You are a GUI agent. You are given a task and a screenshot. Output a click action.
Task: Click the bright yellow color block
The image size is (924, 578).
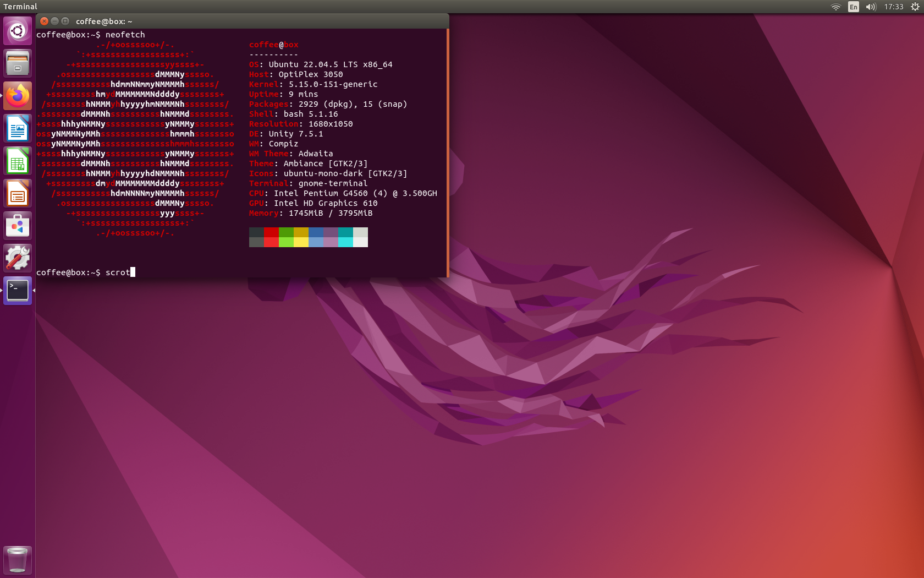[x=301, y=242]
